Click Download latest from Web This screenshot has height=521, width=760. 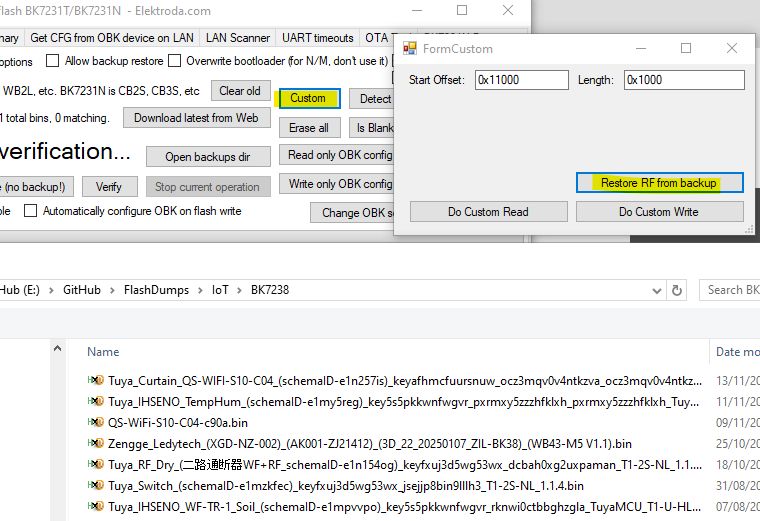pos(196,118)
